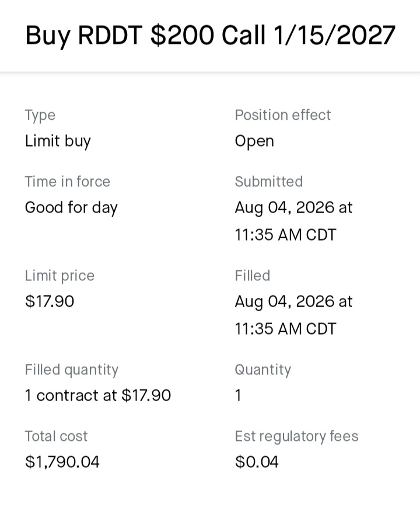Select the Submitted date Aug 04, 2026

(x=285, y=208)
